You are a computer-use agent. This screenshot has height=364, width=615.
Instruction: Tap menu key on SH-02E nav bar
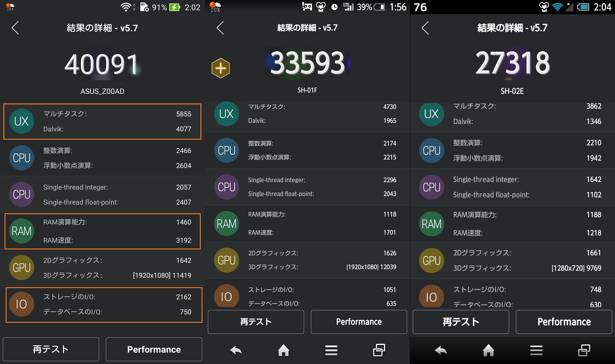(x=536, y=350)
